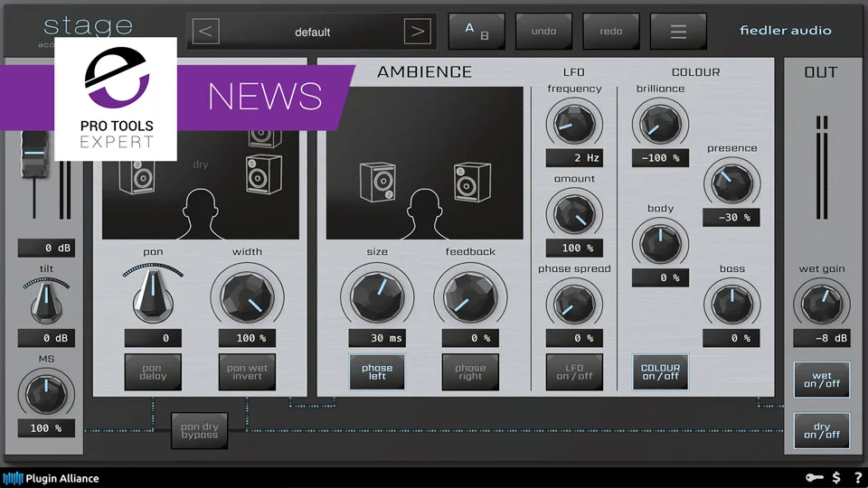Click the AMBIENCE section title
The image size is (868, 488).
[x=425, y=72]
